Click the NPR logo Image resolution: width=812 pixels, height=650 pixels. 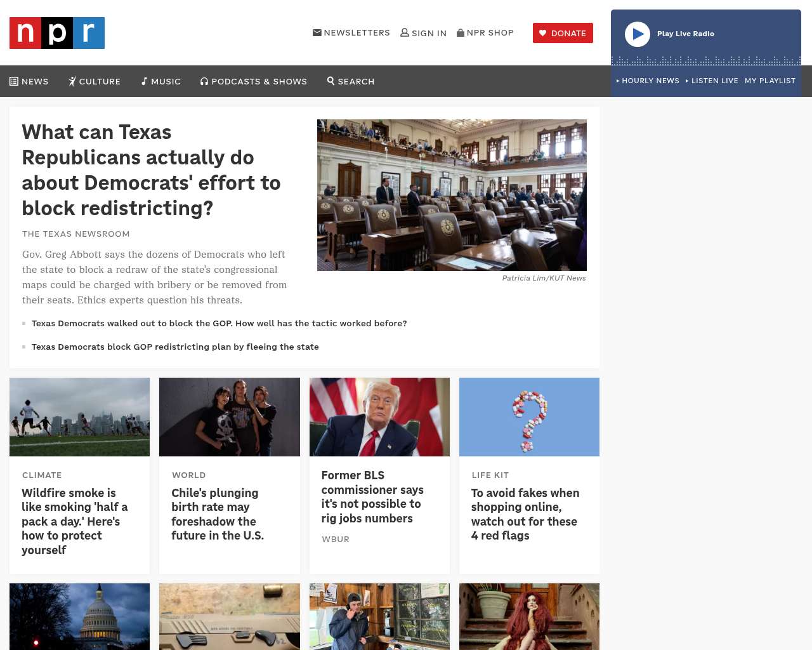(57, 33)
